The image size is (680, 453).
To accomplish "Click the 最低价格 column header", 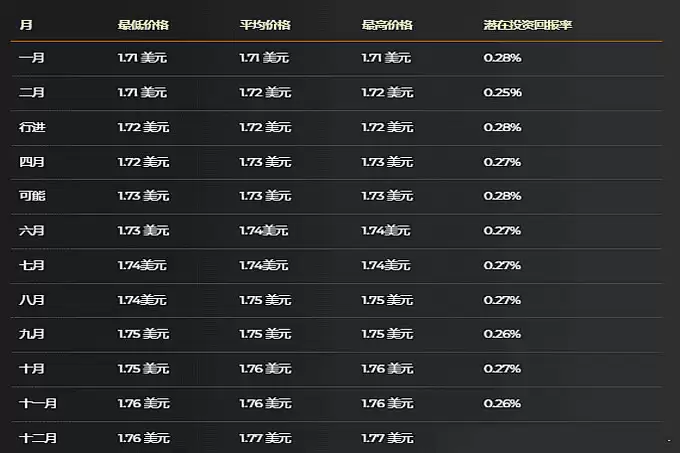I will [x=143, y=24].
